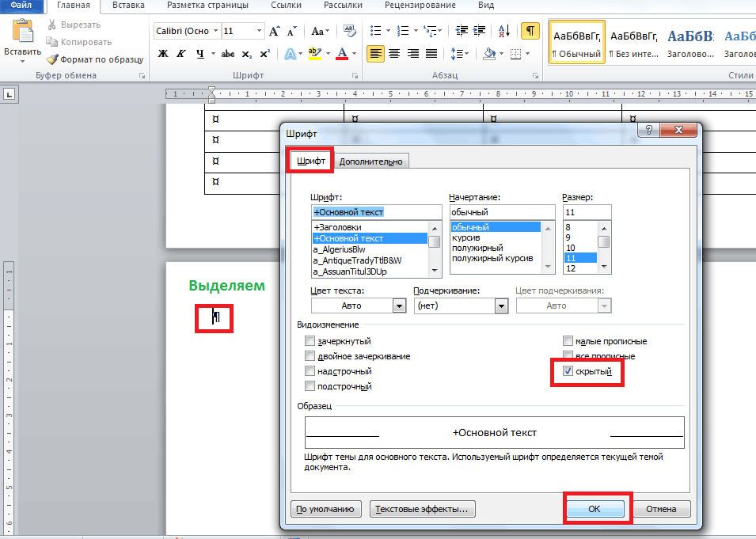
Task: Uncheck the скрытый (hidden) checkbox
Action: click(x=568, y=371)
